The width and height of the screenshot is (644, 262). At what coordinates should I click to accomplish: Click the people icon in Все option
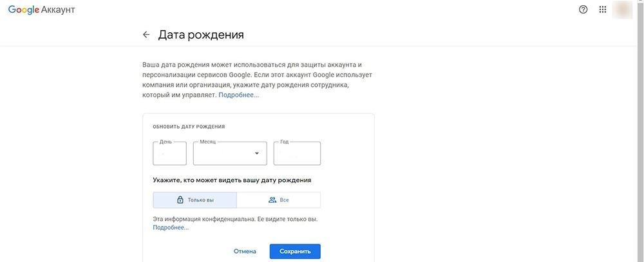point(272,200)
